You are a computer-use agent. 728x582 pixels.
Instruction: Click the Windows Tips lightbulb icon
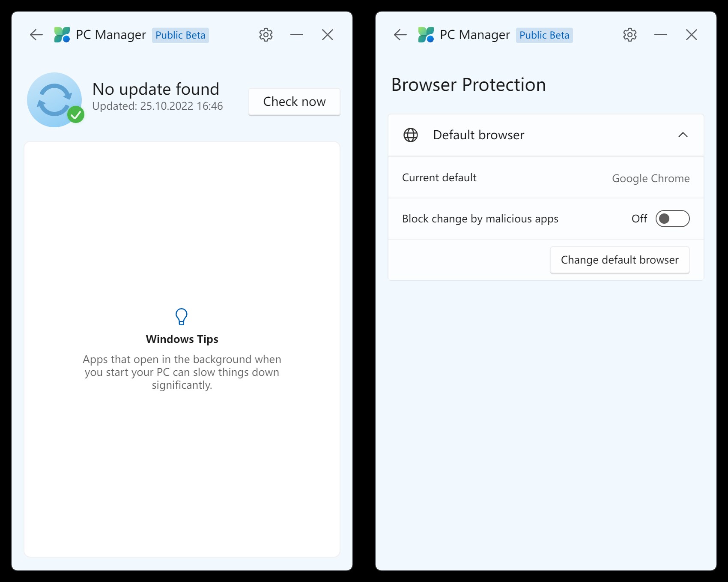coord(182,317)
